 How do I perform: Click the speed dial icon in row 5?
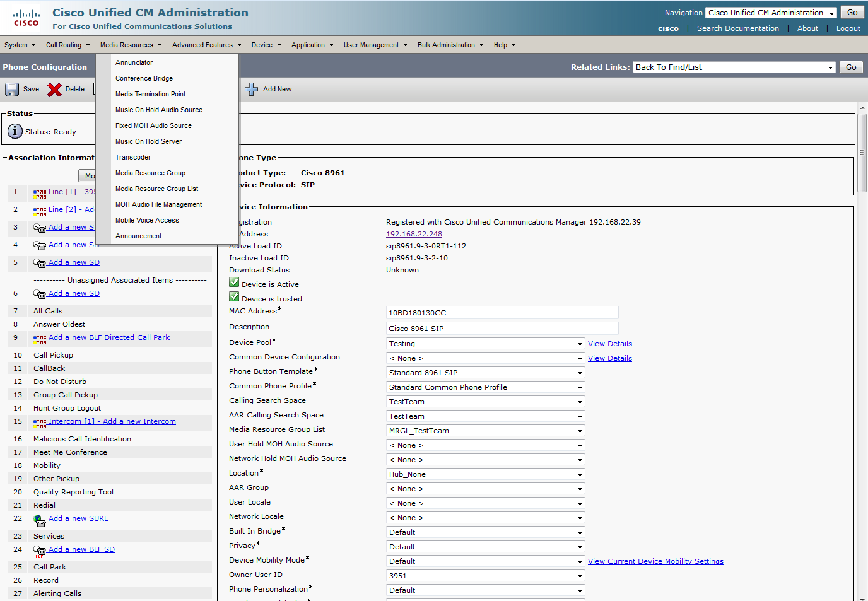pos(40,263)
